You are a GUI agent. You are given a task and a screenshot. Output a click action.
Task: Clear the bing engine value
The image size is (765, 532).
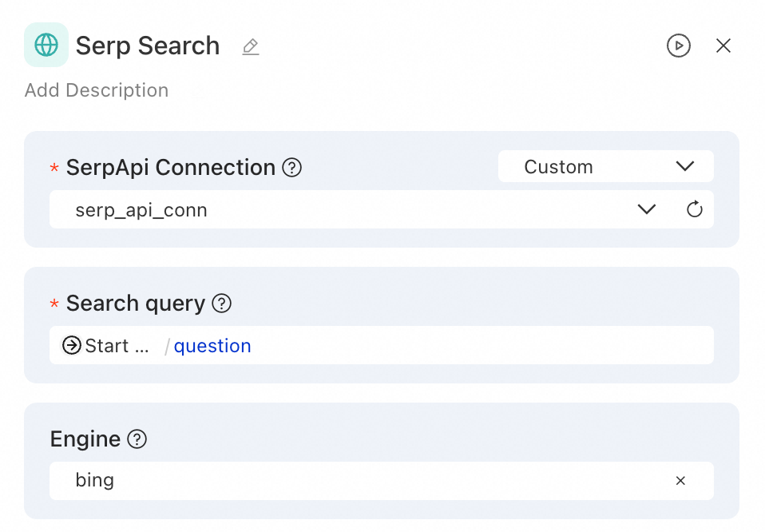coord(680,481)
